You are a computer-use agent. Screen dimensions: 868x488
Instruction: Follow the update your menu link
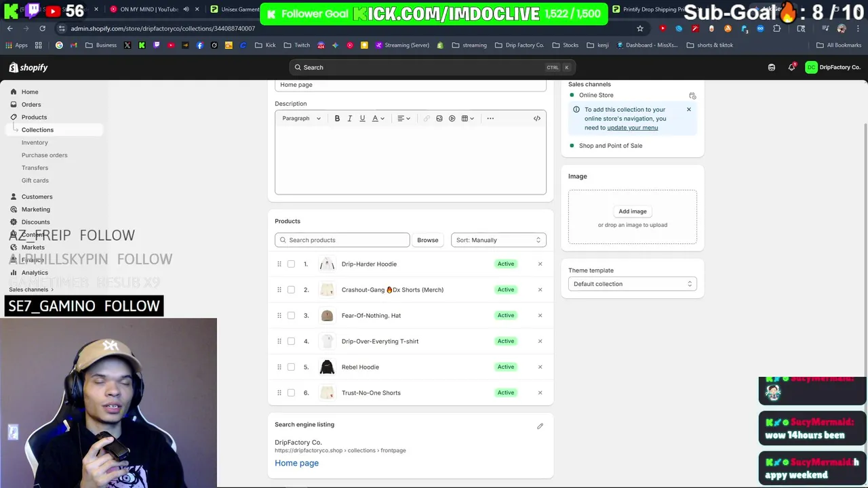coord(633,127)
